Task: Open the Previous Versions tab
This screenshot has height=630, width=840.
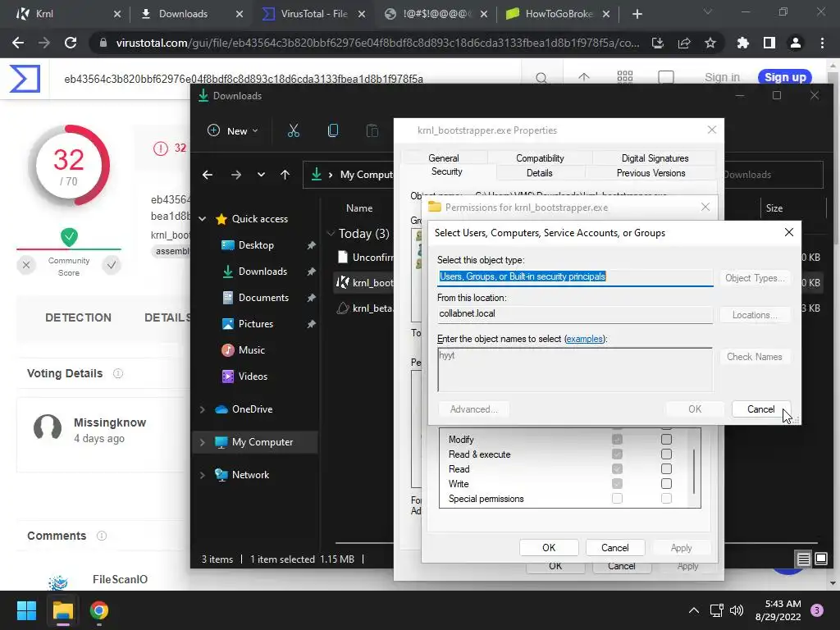Action: click(651, 173)
